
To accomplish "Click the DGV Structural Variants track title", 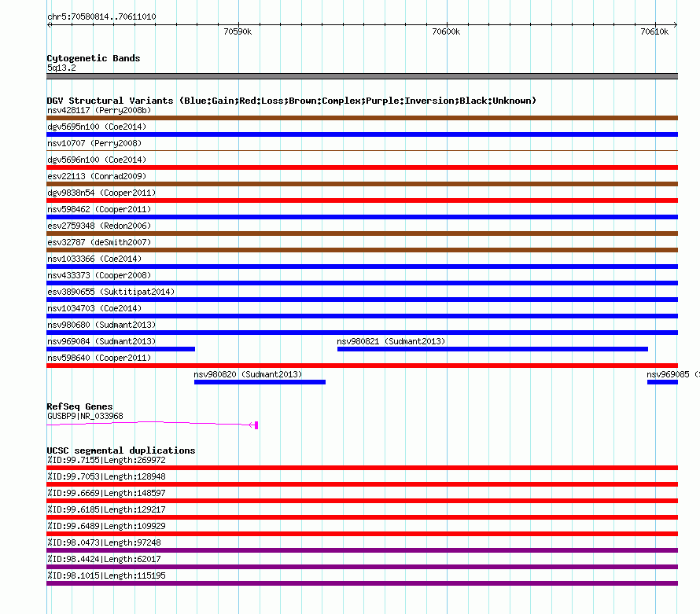I will click(292, 101).
